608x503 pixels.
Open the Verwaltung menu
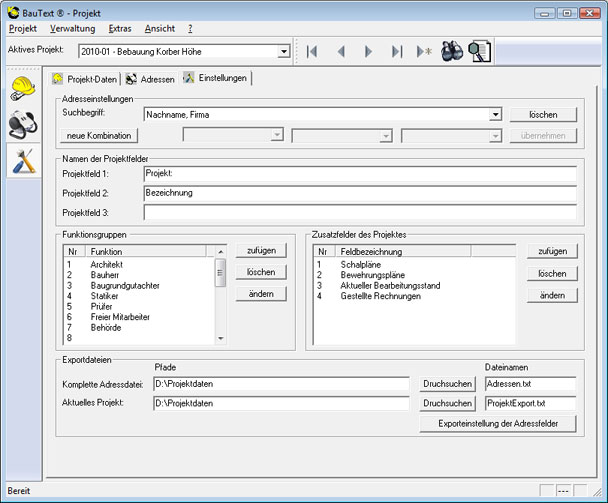[x=72, y=29]
